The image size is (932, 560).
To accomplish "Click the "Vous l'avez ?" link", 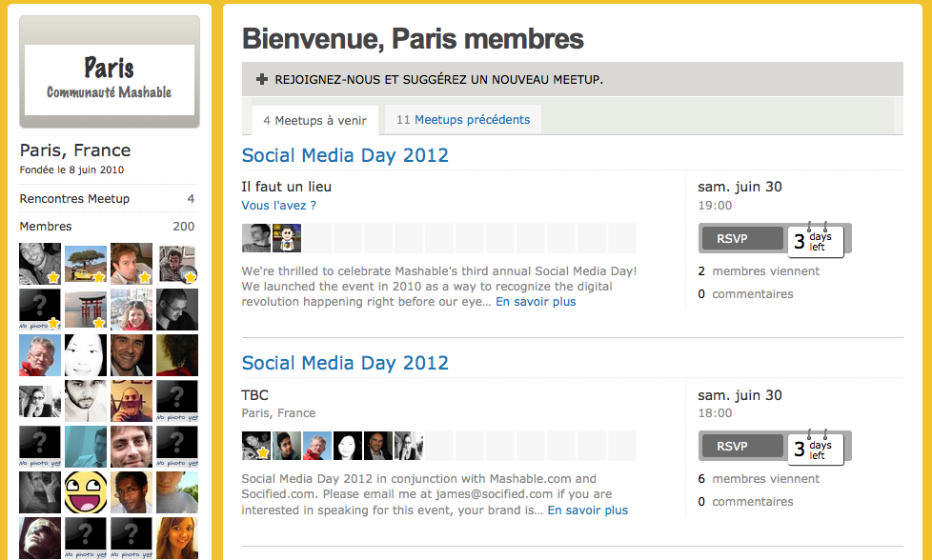I will [x=279, y=206].
